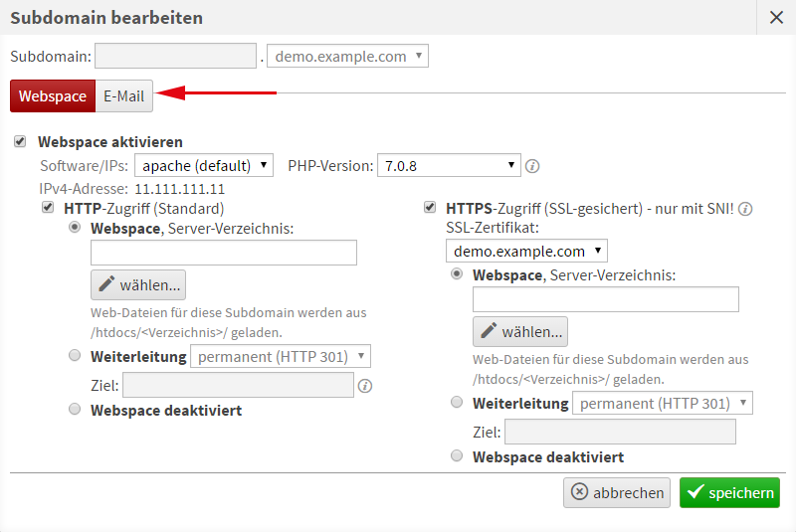Screen dimensions: 796x532
Task: Click the abbrechen button
Action: tap(618, 493)
